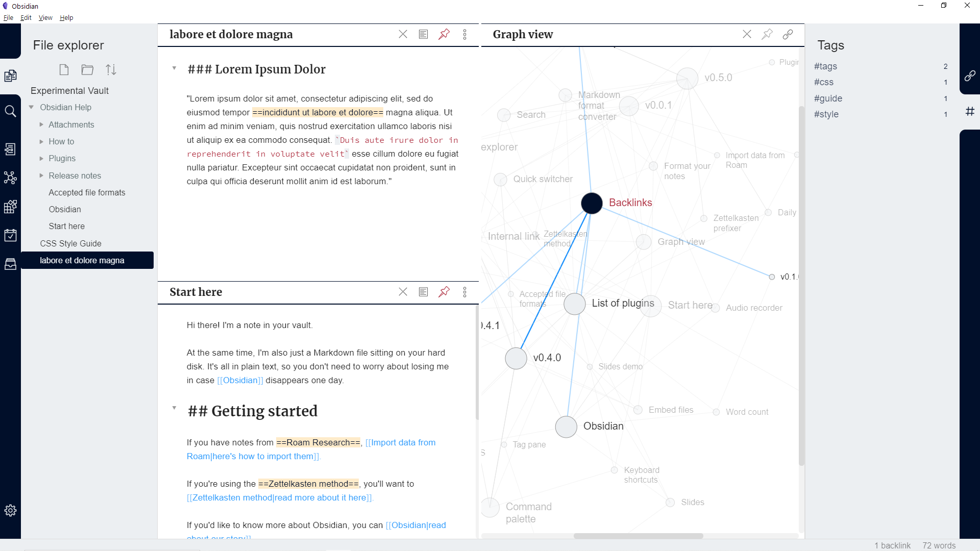Follow the Import data from Roam link
980x551 pixels.
311,449
